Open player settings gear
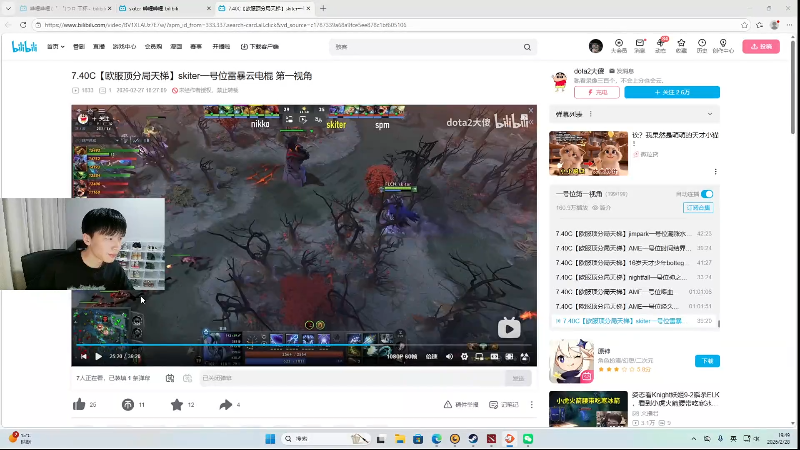Image resolution: width=800 pixels, height=450 pixels. [464, 357]
